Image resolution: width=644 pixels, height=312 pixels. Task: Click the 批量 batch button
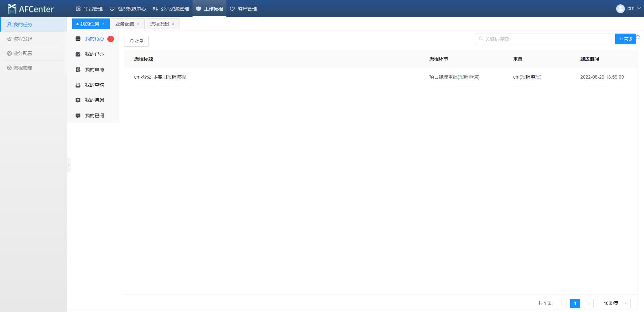click(x=136, y=41)
